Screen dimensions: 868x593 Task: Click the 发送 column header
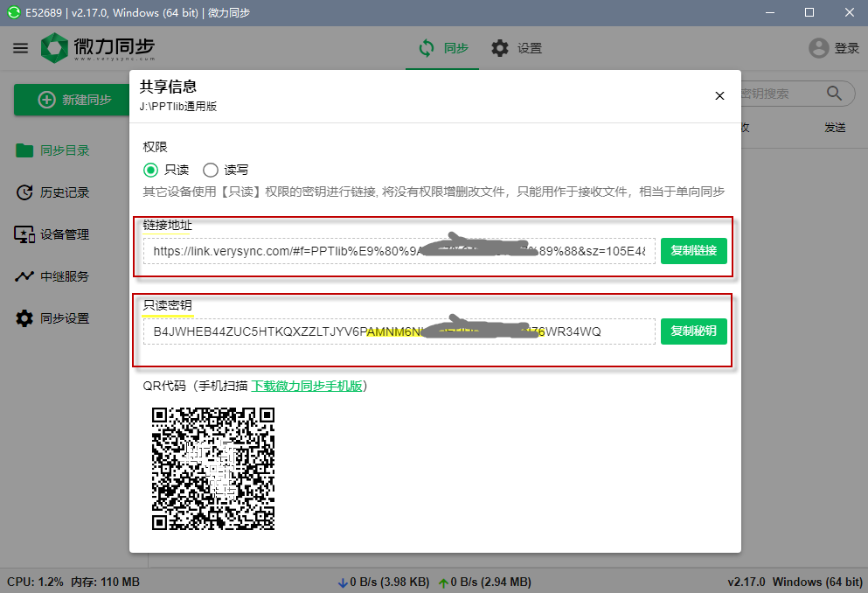(x=835, y=128)
